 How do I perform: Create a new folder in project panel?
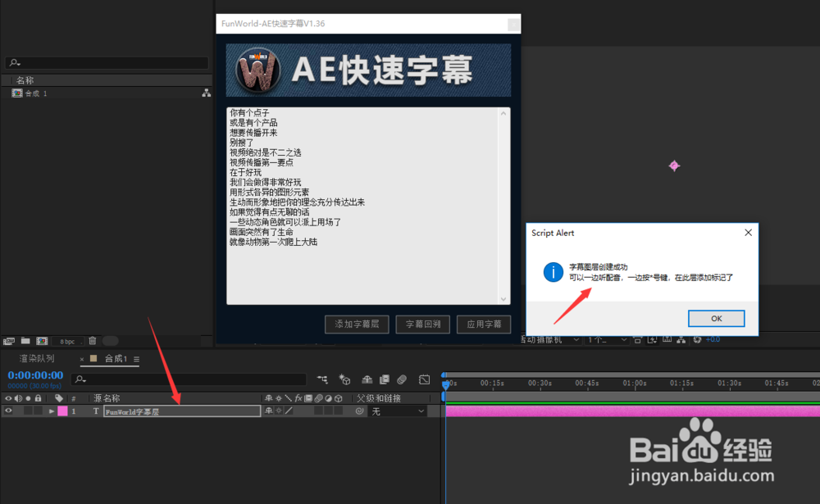pos(25,341)
